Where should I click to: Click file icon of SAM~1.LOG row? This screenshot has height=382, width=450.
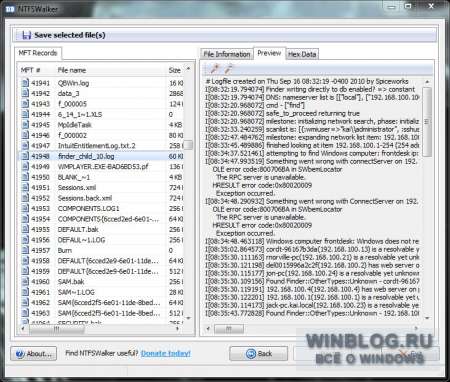click(25, 292)
